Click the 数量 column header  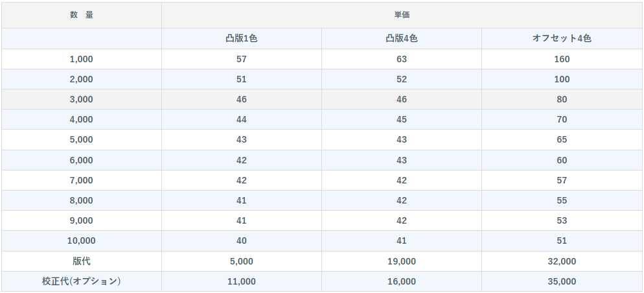click(82, 15)
